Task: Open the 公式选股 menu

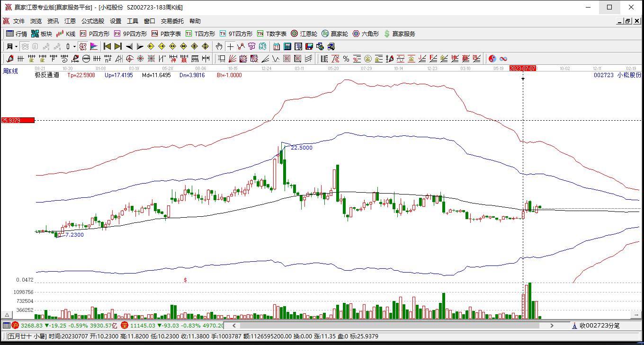Action: coord(92,21)
